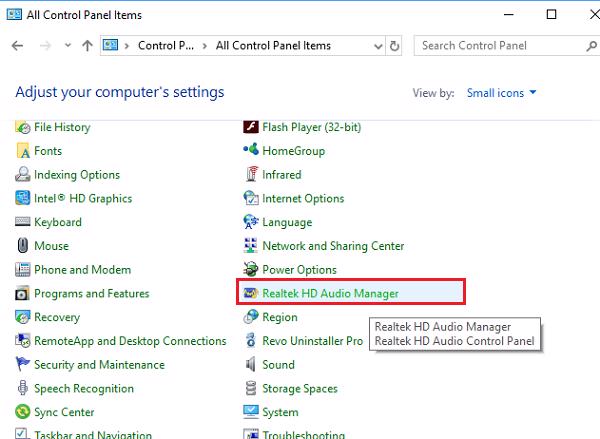Click the HomeGroup icon

click(251, 150)
